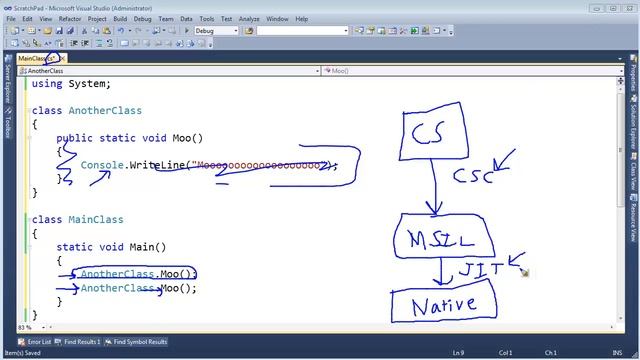Screen dimensions: 640x360
Task: Click the Comment Out Selected Lines icon
Action: [x=99, y=43]
